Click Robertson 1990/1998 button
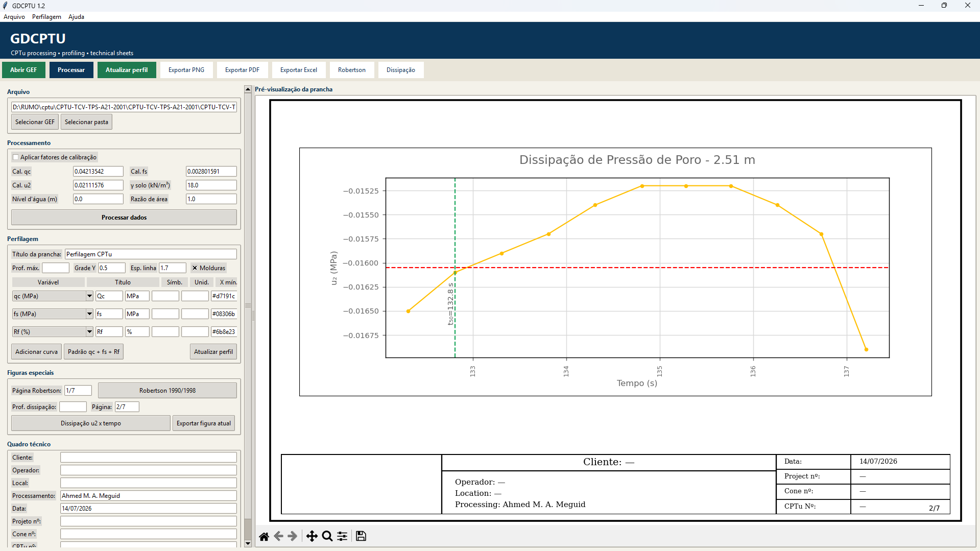Screen dimensions: 980x551 coord(168,391)
